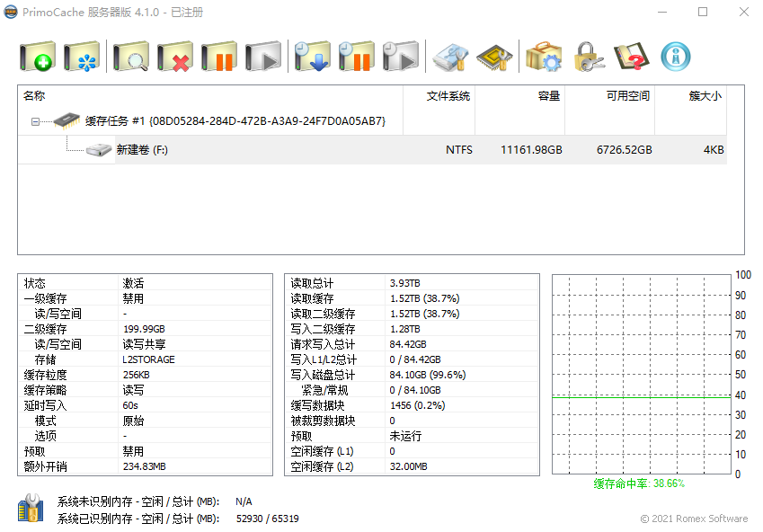Flush deferred writes with blue arrow icon
The height and width of the screenshot is (532, 763).
pos(313,58)
